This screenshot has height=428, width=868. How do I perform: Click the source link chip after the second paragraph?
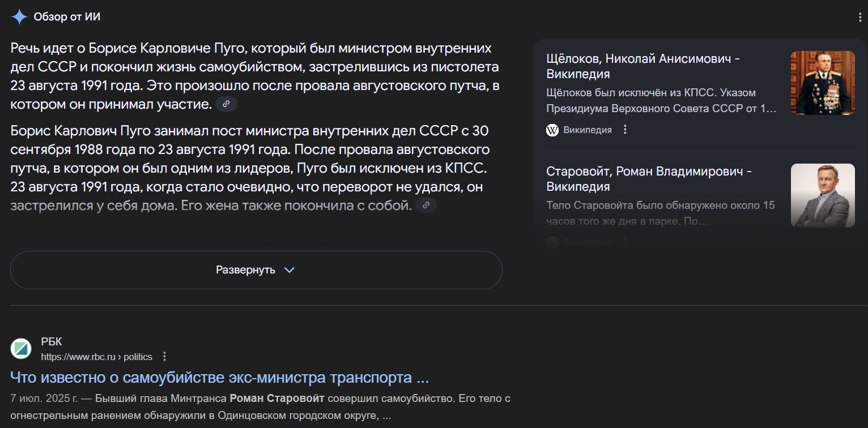tap(426, 206)
